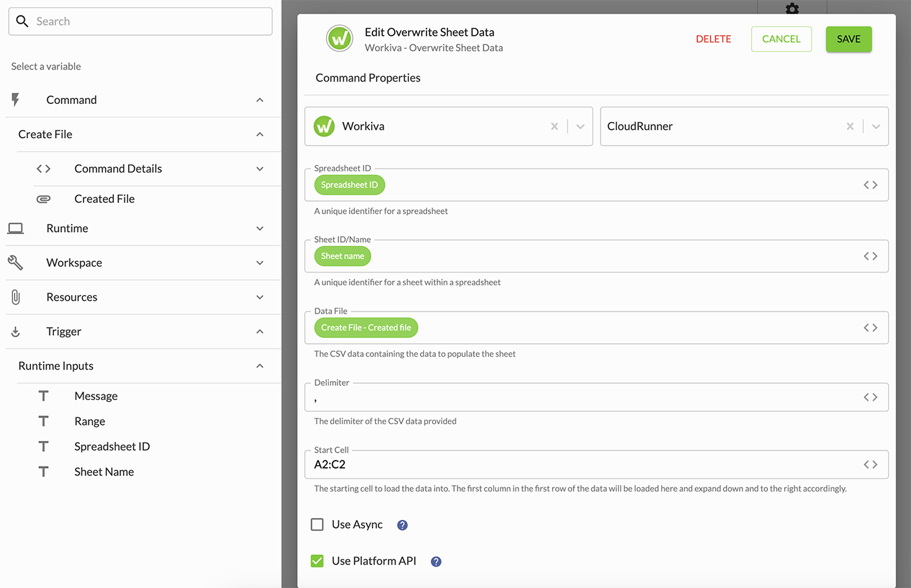
Task: Click the CANCEL button
Action: (781, 39)
